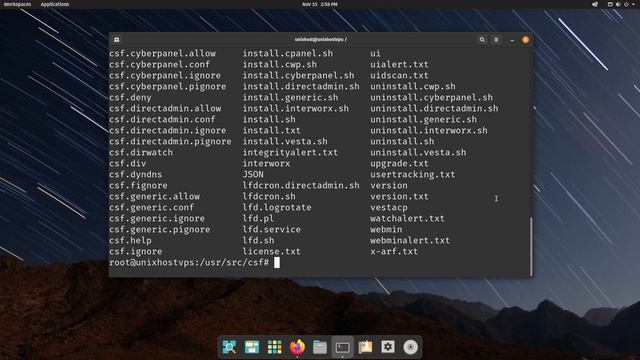The image size is (640, 360).
Task: Click the file name x-arf.txt
Action: pos(394,252)
